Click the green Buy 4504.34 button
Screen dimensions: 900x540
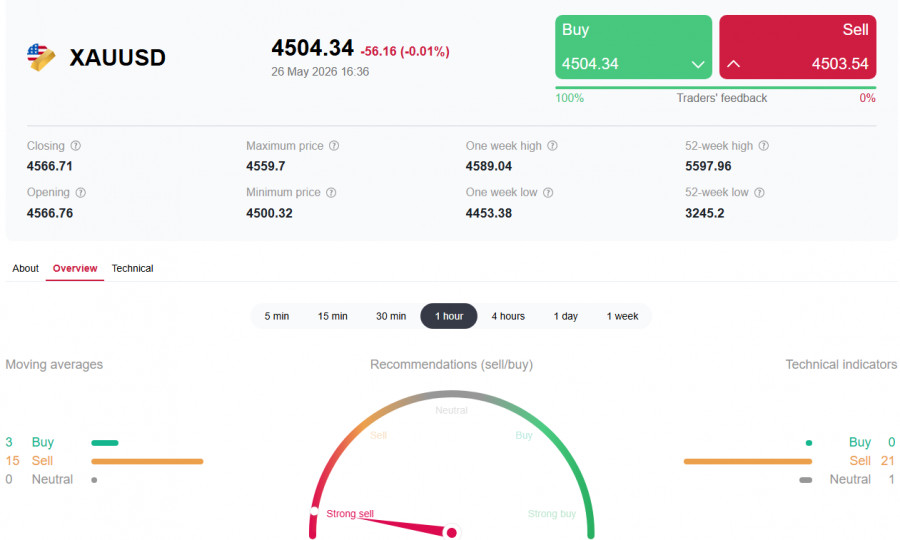click(x=634, y=47)
